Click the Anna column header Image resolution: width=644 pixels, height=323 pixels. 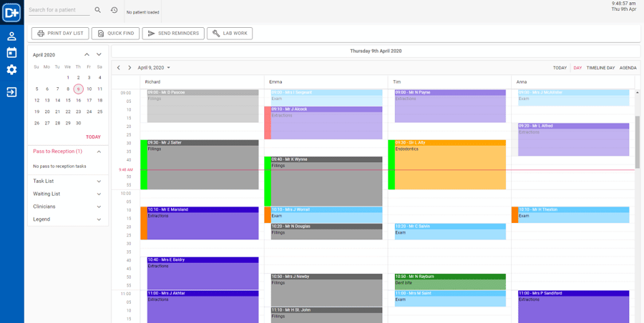click(x=573, y=82)
